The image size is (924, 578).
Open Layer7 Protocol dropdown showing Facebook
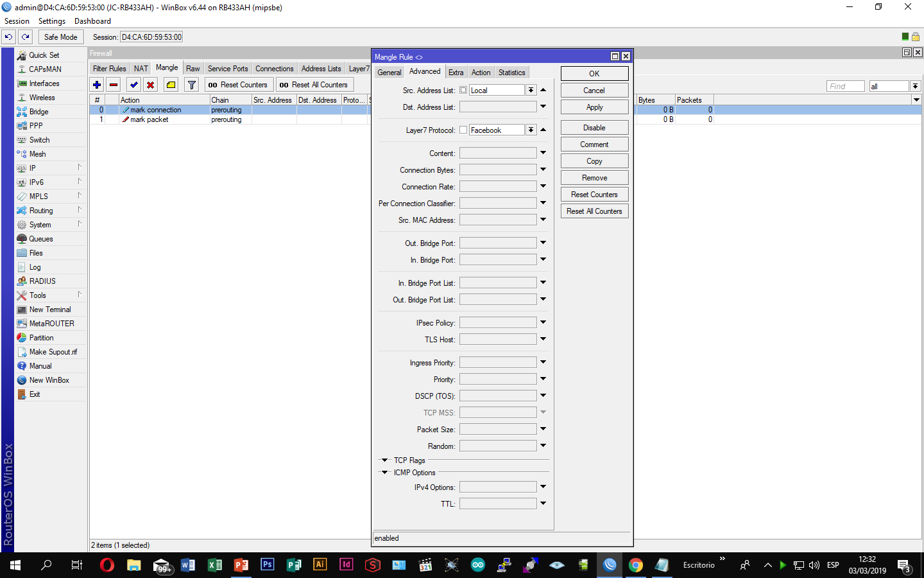click(x=531, y=130)
